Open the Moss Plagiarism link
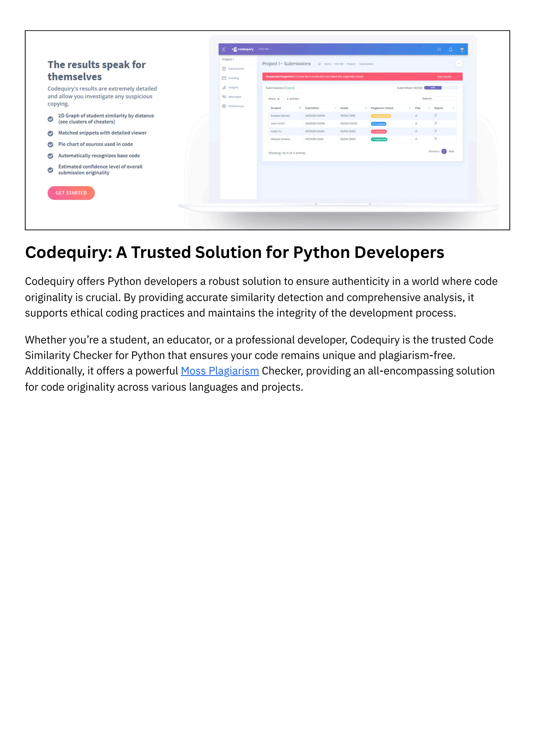The height and width of the screenshot is (756, 535). click(x=220, y=371)
